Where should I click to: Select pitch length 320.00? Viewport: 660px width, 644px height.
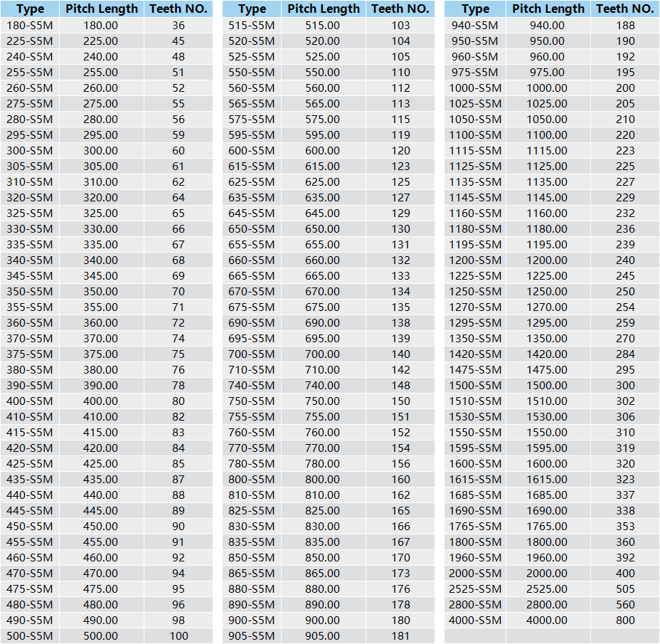point(100,198)
